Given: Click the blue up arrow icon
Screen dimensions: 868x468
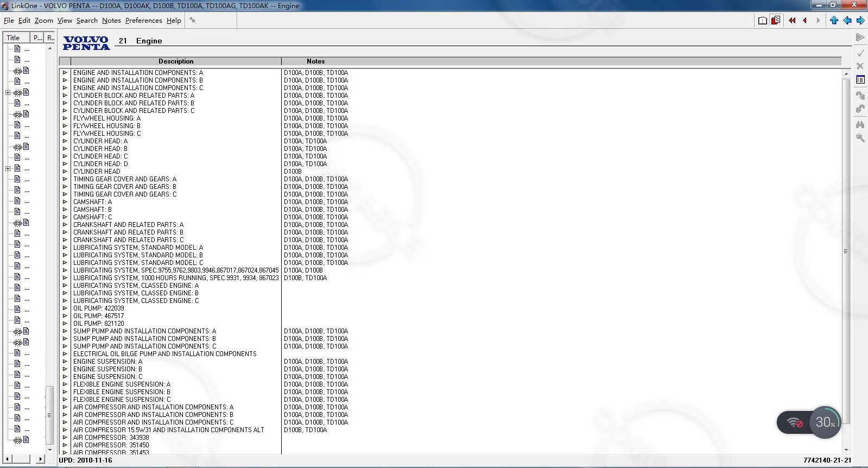Looking at the screenshot, I should (x=834, y=21).
